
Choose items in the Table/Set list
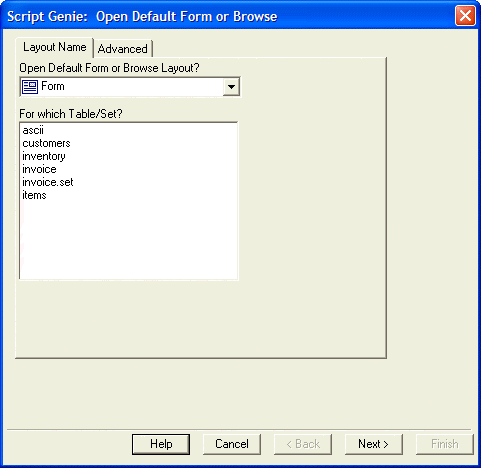tap(34, 195)
